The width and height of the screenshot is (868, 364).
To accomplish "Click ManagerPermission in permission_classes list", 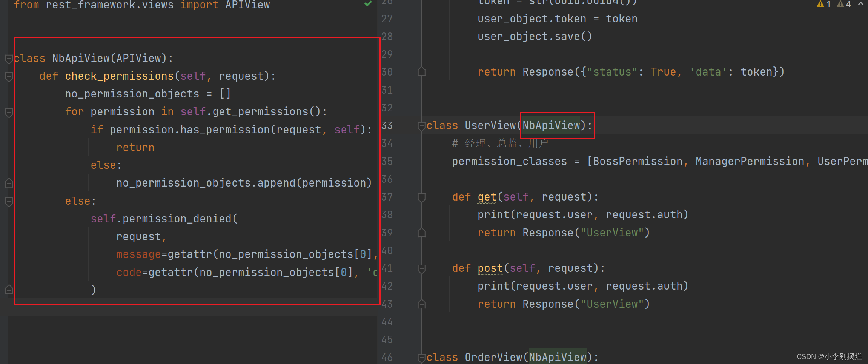I will (x=750, y=161).
